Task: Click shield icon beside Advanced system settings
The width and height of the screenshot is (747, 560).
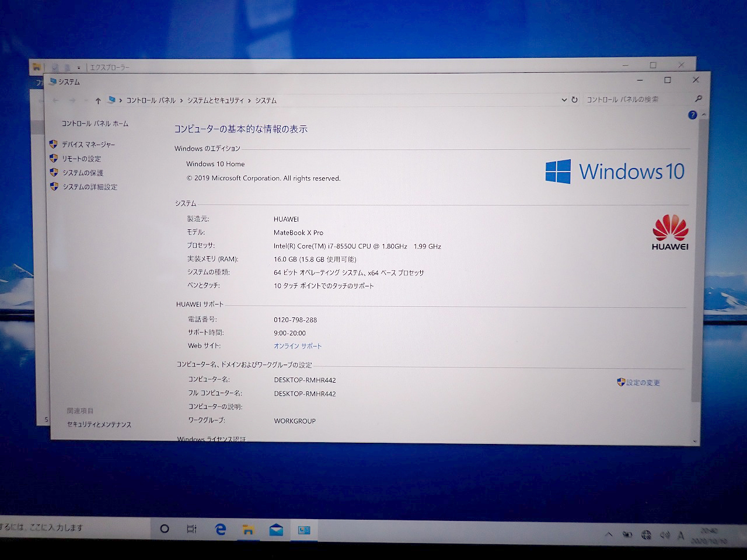Action: [x=54, y=186]
